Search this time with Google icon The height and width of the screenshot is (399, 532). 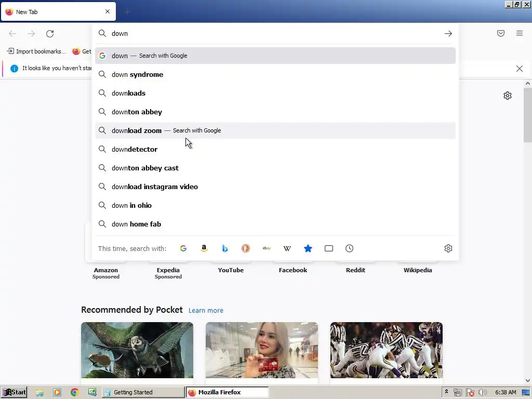click(x=183, y=248)
